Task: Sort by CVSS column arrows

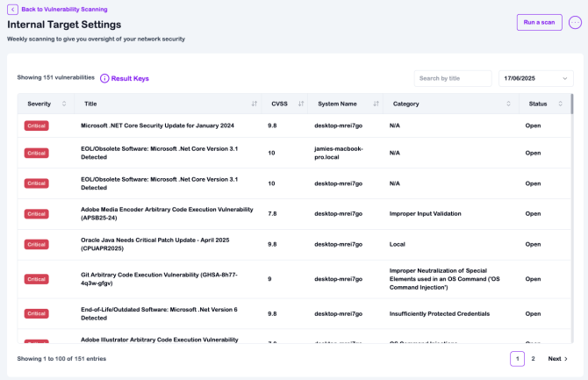Action: [301, 104]
